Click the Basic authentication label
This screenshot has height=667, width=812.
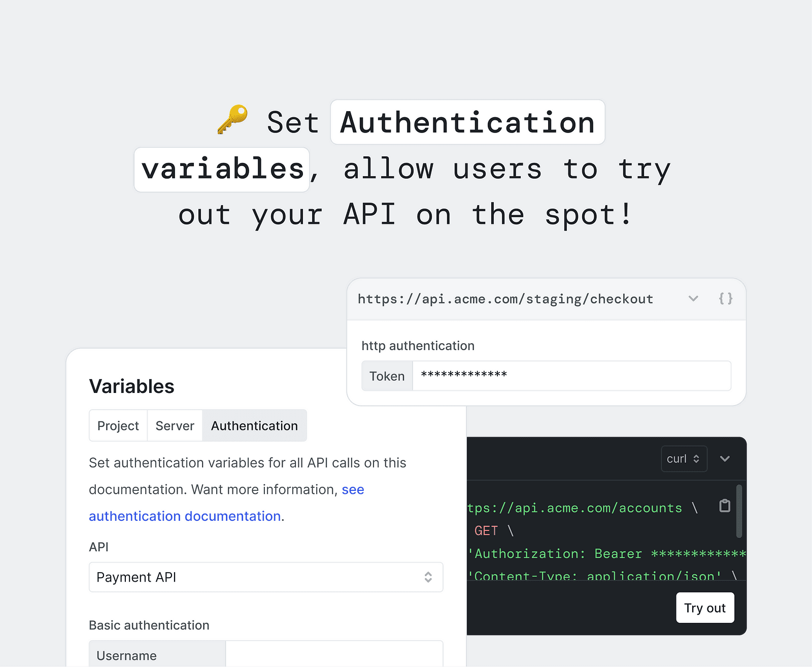pos(149,625)
